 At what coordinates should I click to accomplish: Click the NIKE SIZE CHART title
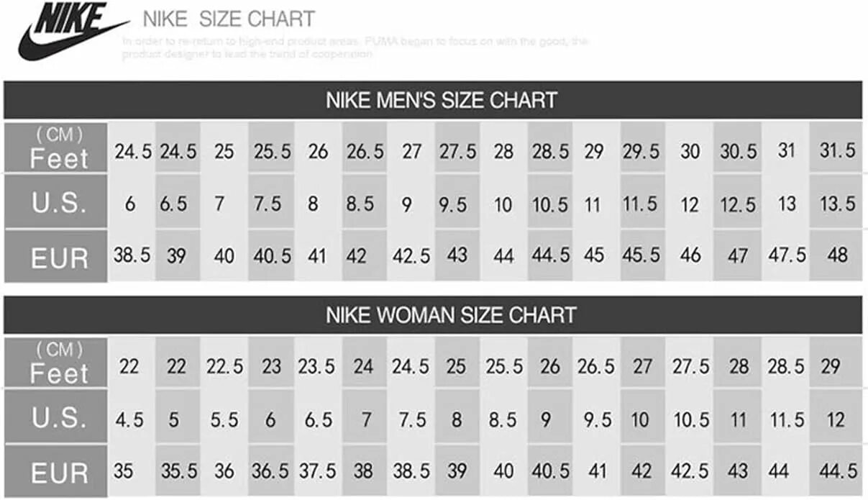coord(229,19)
